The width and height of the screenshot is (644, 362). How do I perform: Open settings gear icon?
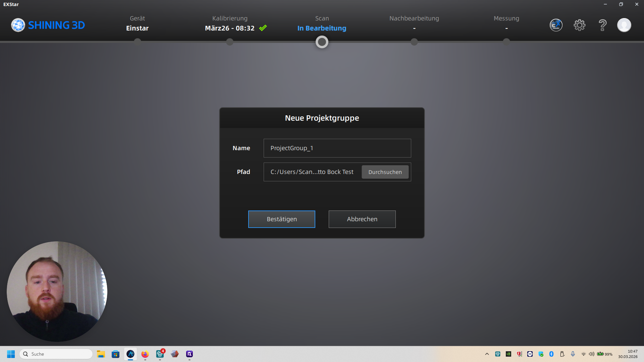[579, 25]
